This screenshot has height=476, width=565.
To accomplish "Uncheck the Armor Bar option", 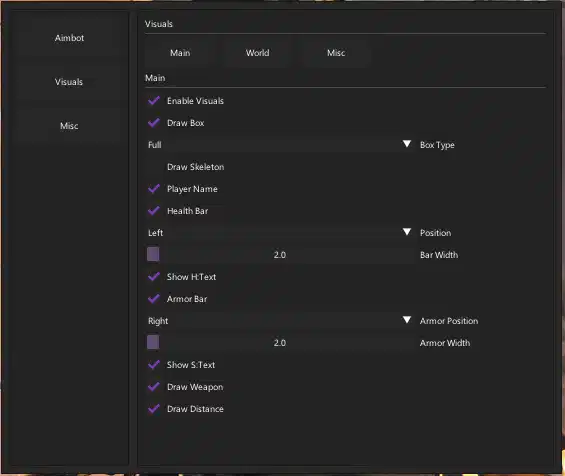I will (x=154, y=299).
